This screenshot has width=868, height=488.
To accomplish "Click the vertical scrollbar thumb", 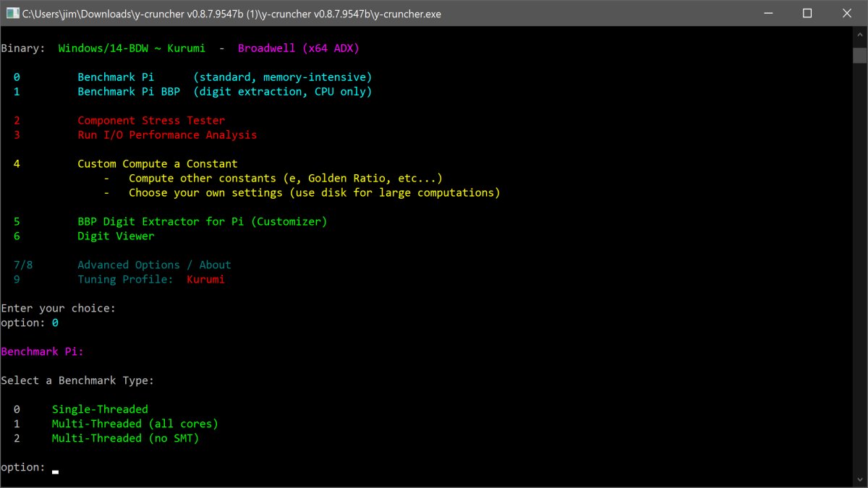I will pyautogui.click(x=859, y=55).
